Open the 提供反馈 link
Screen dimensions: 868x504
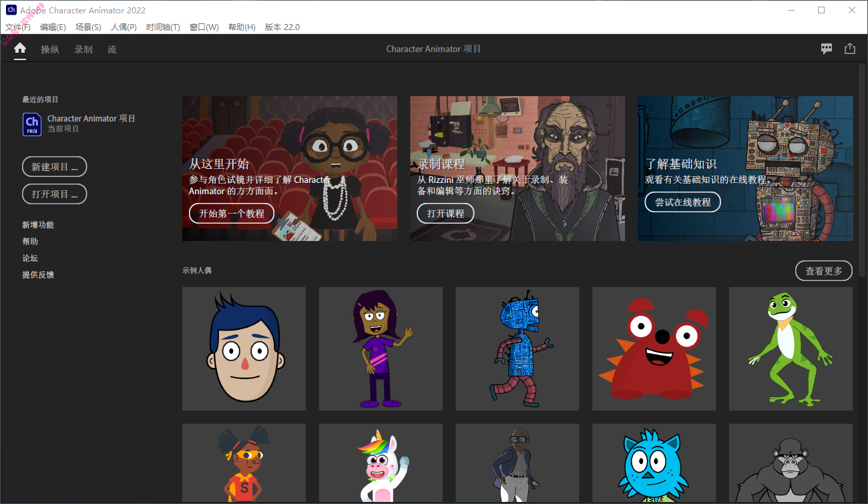pyautogui.click(x=38, y=275)
